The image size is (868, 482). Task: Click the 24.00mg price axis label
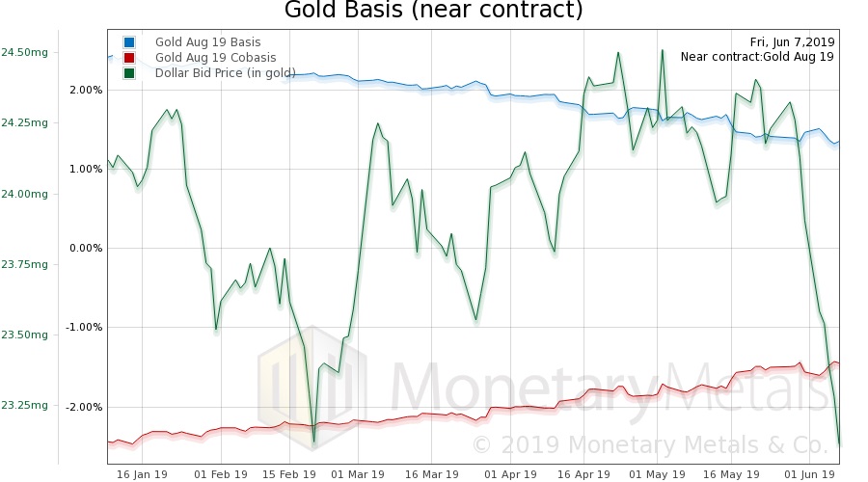24,194
